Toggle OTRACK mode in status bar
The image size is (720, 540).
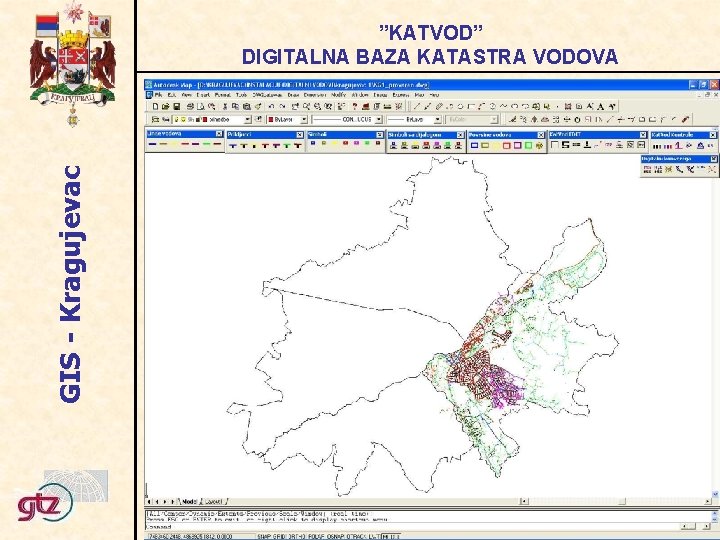coord(356,536)
